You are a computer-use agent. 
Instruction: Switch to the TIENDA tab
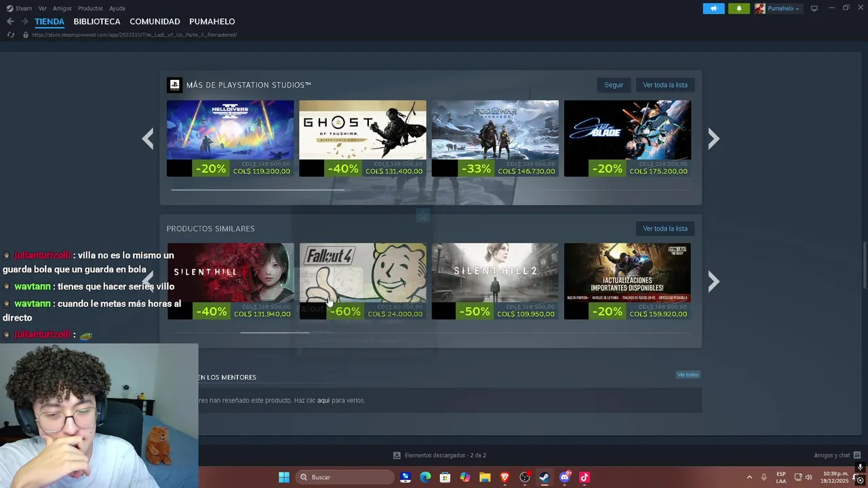[50, 22]
